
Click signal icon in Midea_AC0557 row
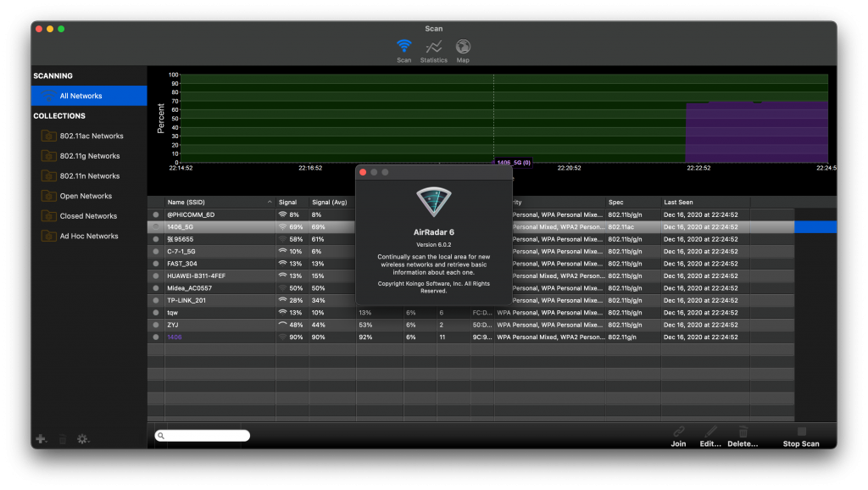[283, 288]
